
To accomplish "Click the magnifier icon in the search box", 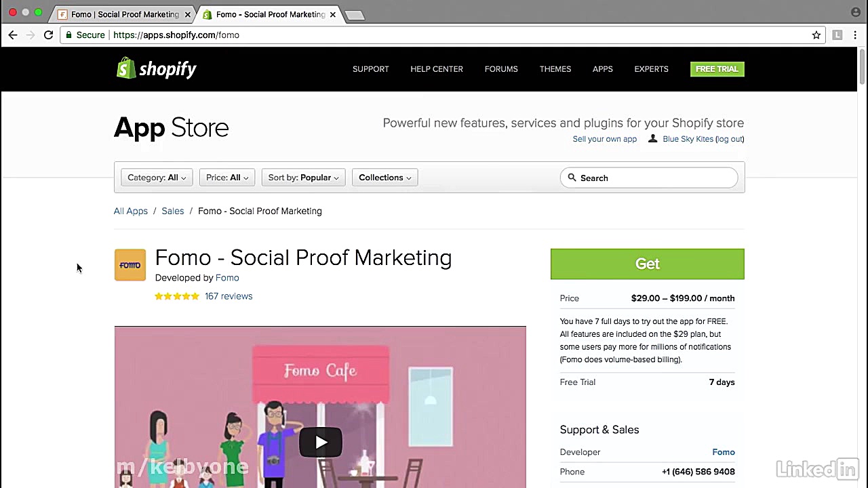I will coord(572,178).
